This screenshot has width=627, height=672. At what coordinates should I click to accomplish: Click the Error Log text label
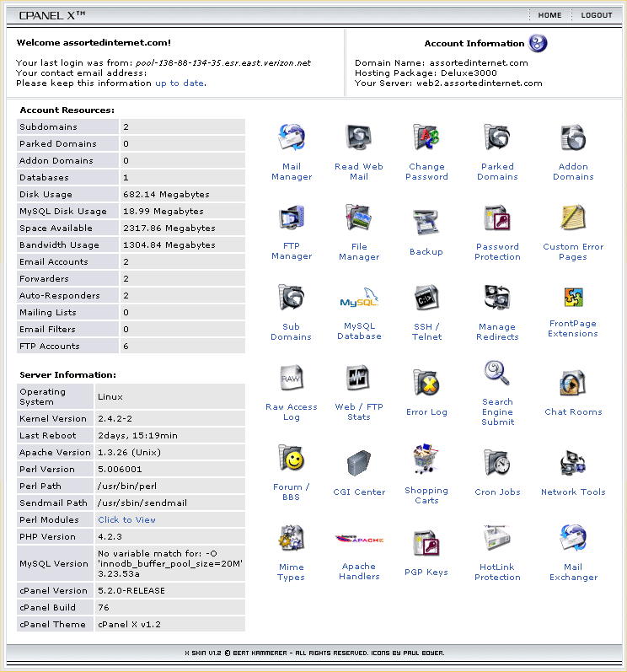click(x=426, y=411)
